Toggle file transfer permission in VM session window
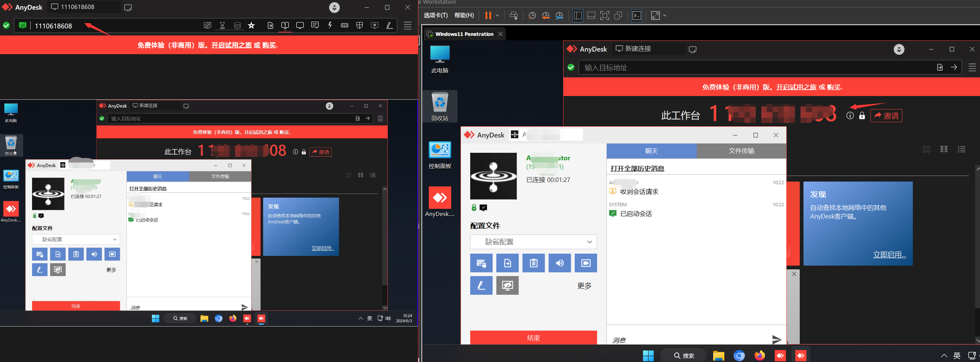980x362 pixels. (508, 263)
